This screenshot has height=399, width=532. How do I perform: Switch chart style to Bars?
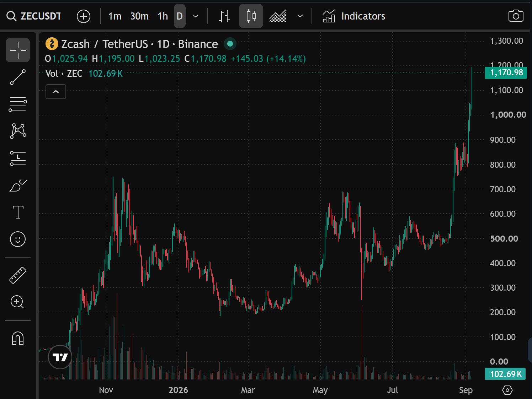coord(224,16)
